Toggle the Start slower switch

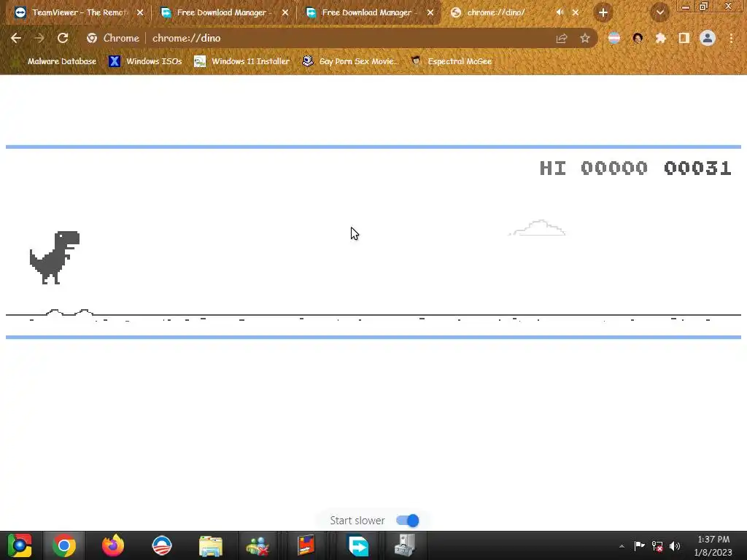click(408, 521)
